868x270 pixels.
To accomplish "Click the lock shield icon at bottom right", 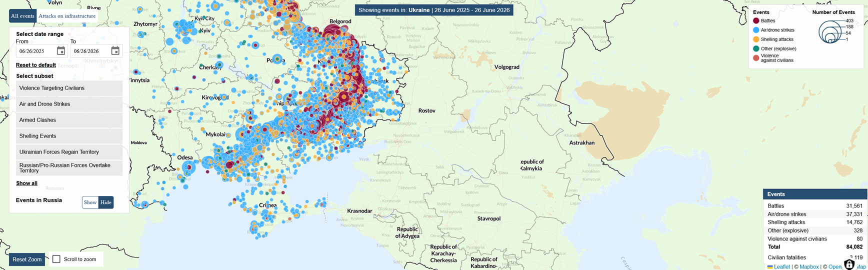I will tap(849, 264).
